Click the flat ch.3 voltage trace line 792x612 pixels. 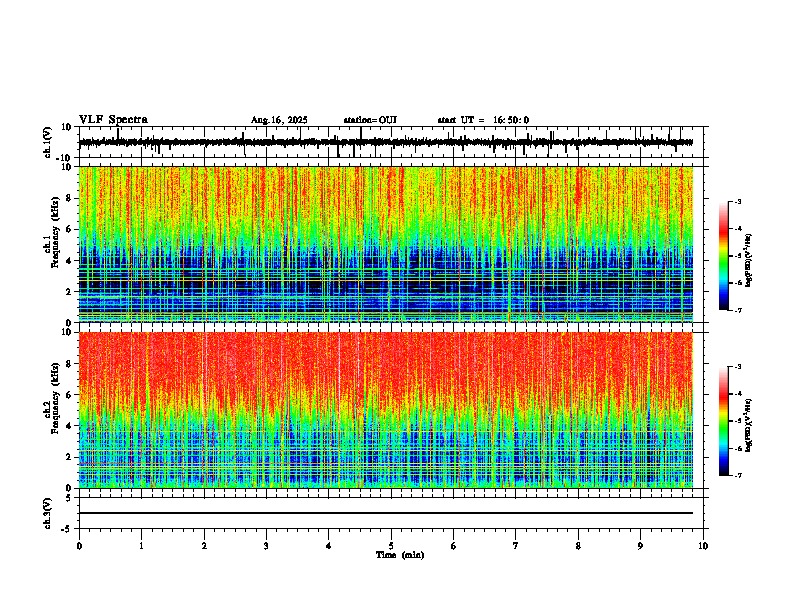tap(386, 513)
